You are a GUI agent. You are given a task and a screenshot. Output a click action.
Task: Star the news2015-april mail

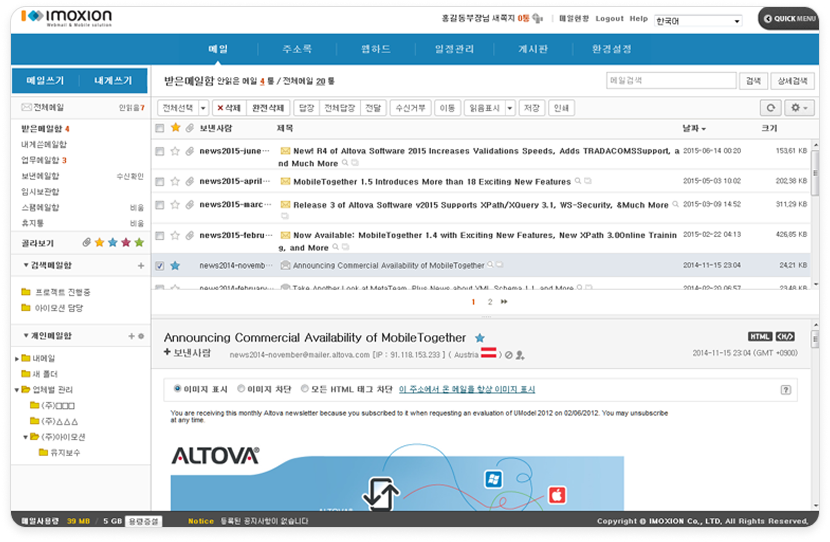pos(175,182)
